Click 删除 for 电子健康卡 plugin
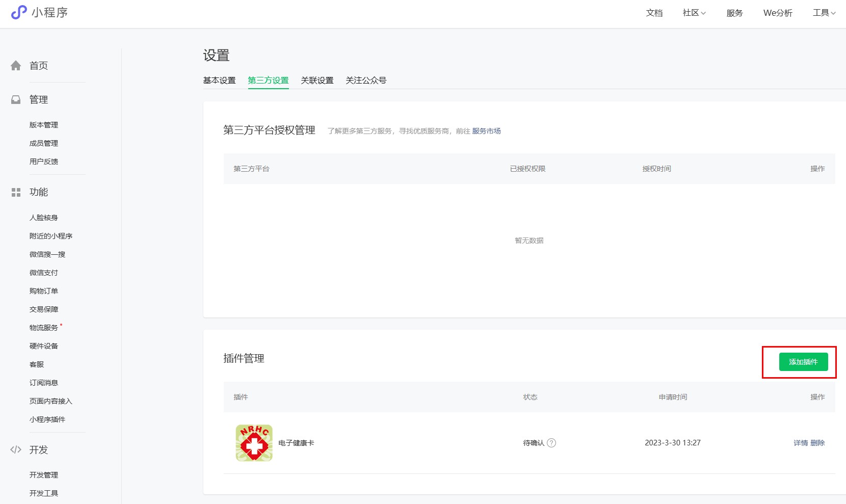Screen dimensions: 846x504 click(817, 443)
